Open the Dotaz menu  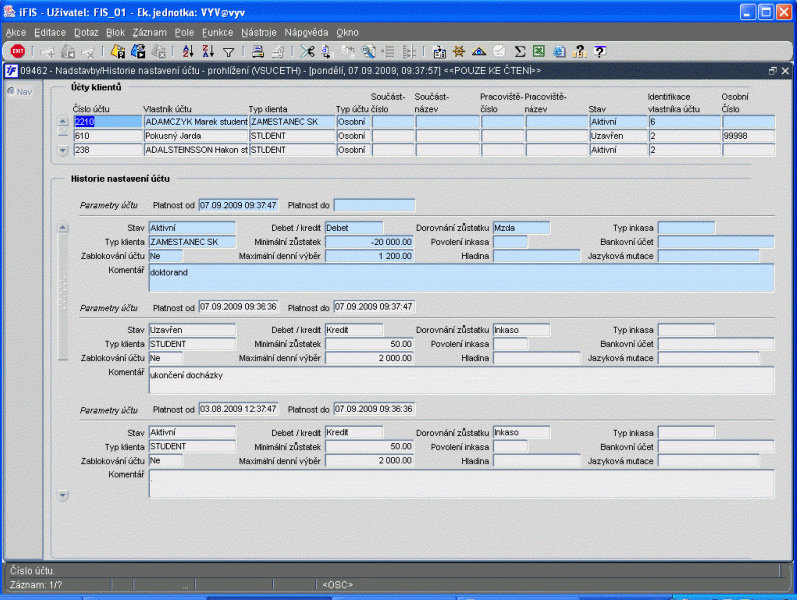86,33
